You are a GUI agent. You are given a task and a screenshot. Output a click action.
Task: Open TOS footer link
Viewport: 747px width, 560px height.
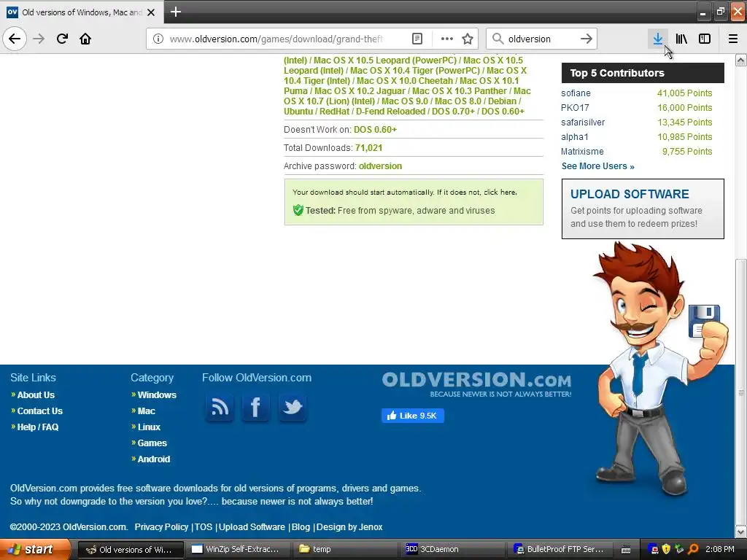[x=204, y=527]
